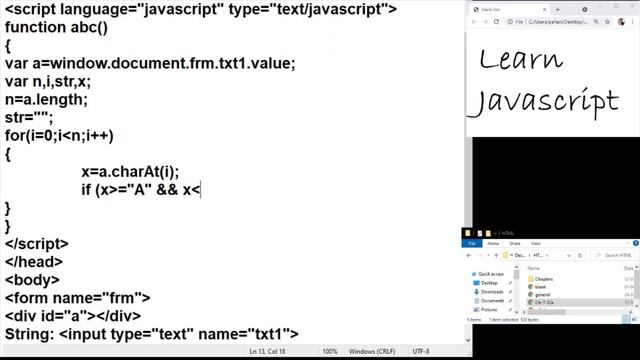Switch to large icons view in File Explorer
This screenshot has width=640, height=360.
coord(634,320)
